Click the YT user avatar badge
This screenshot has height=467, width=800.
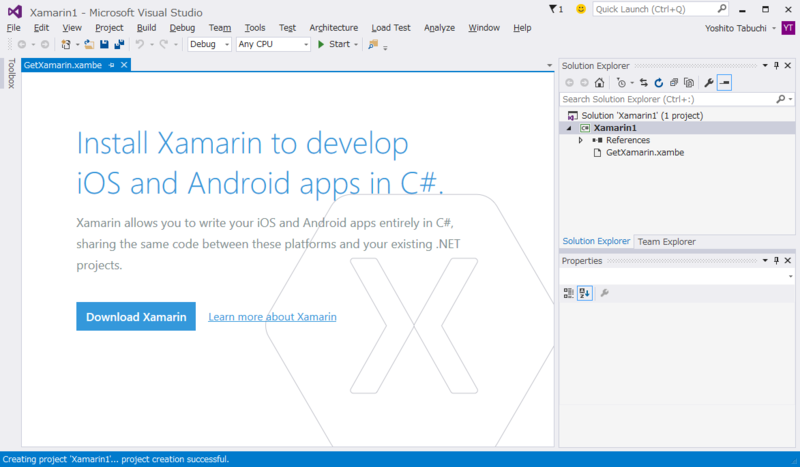788,28
